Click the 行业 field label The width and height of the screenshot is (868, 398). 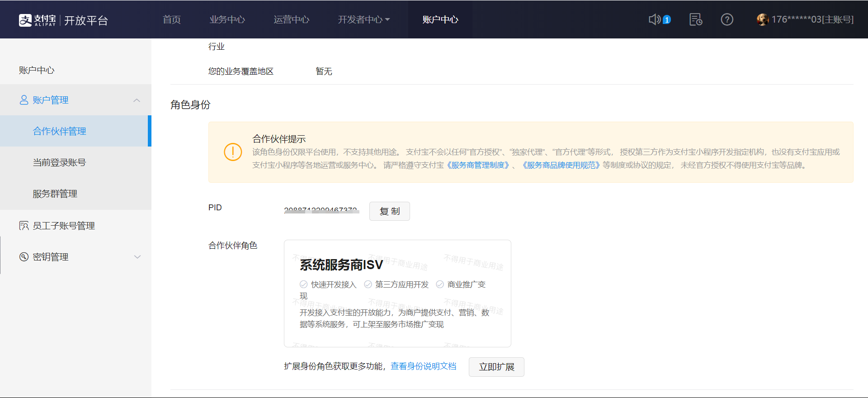[217, 47]
